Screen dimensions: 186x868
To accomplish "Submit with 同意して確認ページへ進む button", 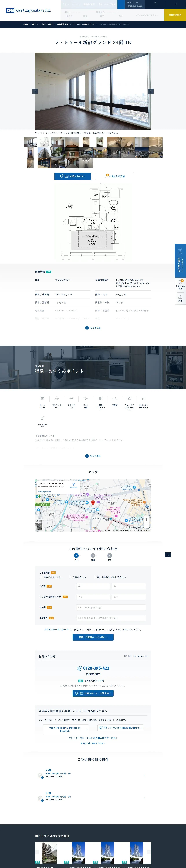I will (x=93, y=637).
